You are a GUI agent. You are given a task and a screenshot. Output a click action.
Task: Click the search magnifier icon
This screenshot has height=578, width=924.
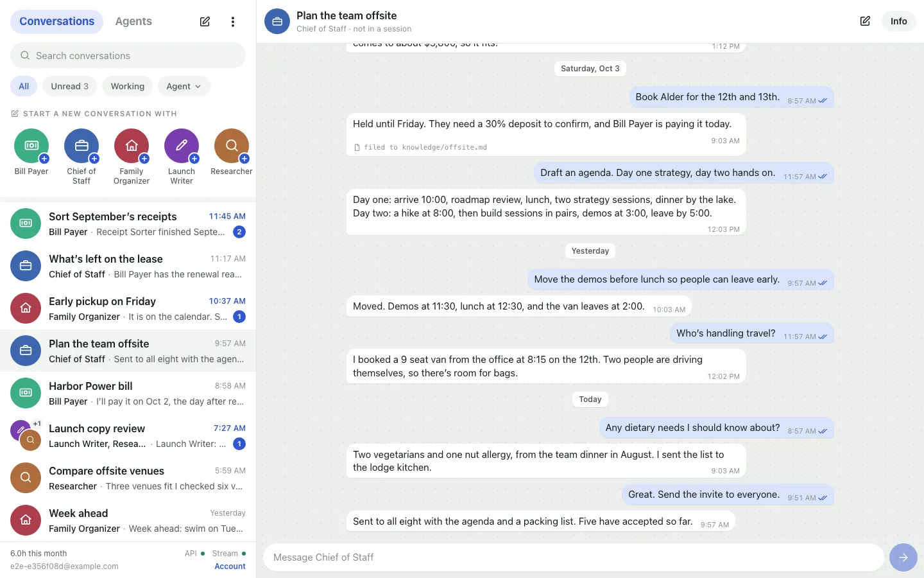(25, 56)
